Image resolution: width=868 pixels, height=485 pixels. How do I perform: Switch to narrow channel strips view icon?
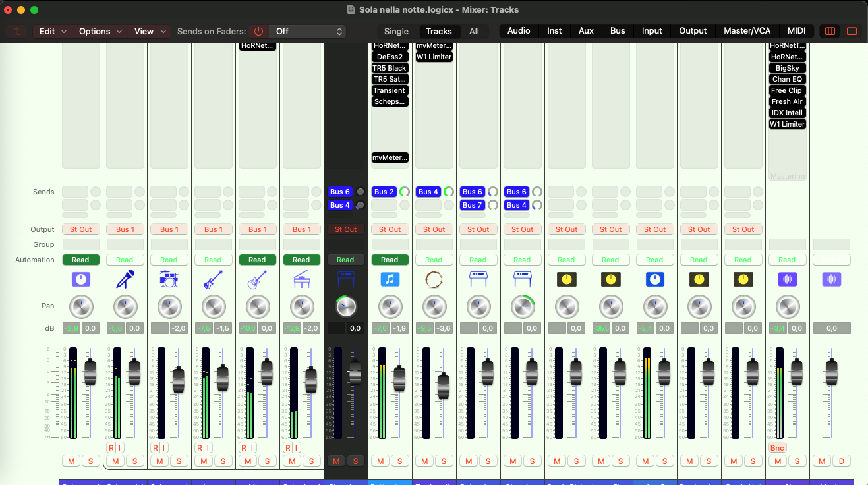click(x=830, y=31)
